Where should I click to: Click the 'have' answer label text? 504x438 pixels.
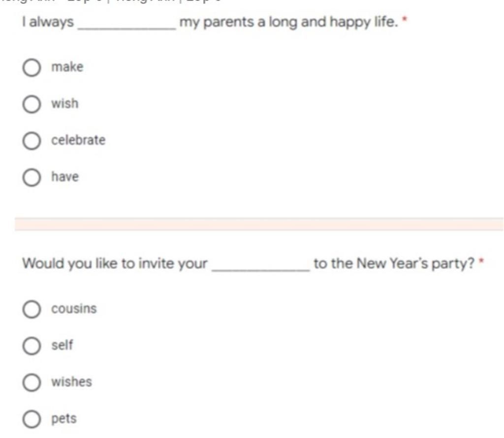[65, 177]
